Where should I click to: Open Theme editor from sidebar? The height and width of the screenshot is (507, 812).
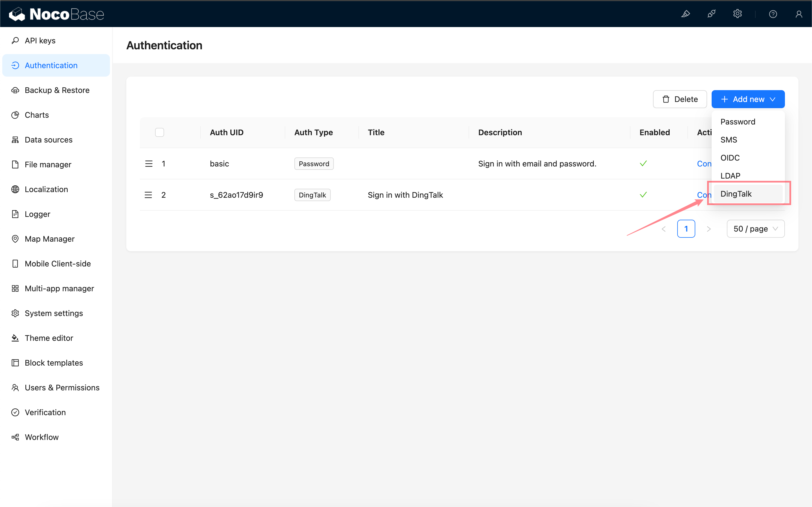pyautogui.click(x=49, y=338)
